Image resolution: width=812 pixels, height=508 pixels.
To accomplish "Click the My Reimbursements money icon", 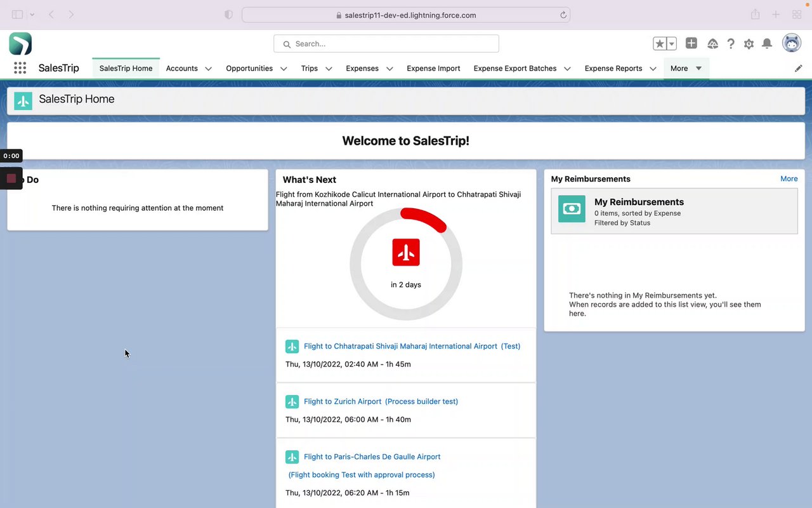I will [x=572, y=208].
